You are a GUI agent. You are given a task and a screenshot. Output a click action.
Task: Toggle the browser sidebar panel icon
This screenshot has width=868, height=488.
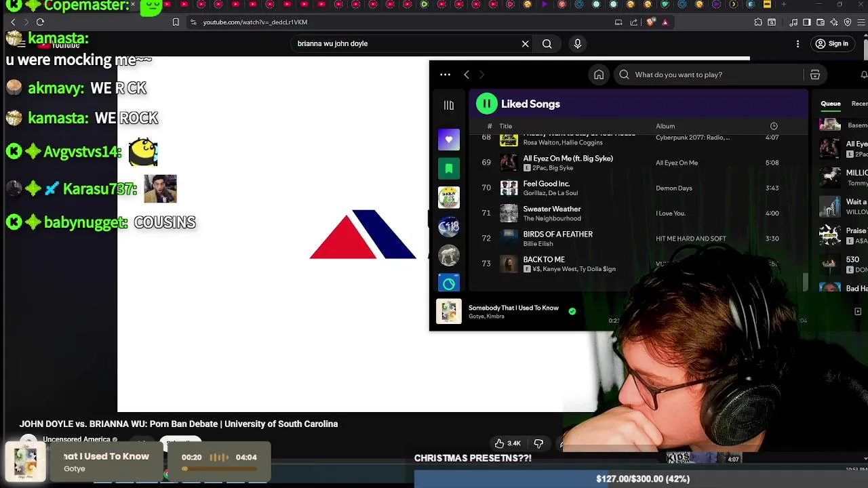coord(807,22)
